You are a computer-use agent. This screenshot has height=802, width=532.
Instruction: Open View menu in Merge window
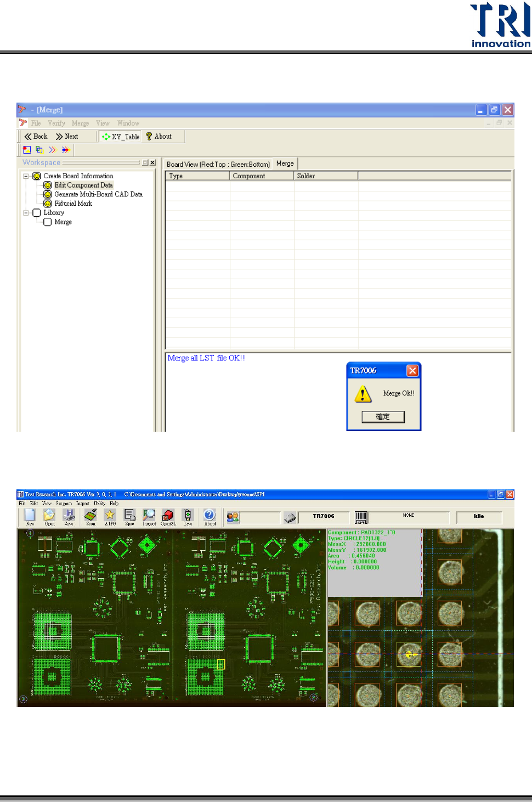[x=103, y=123]
